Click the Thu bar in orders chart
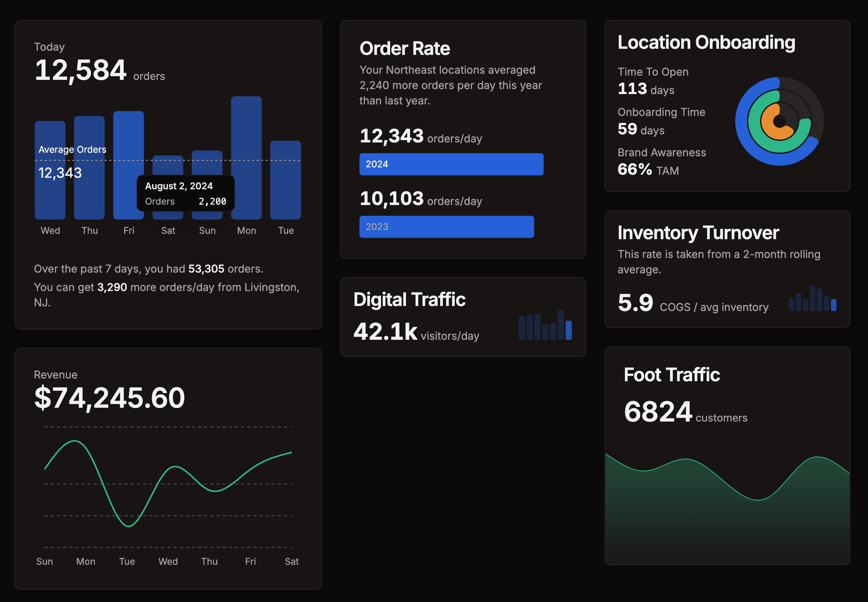Image resolution: width=868 pixels, height=602 pixels. click(x=89, y=167)
